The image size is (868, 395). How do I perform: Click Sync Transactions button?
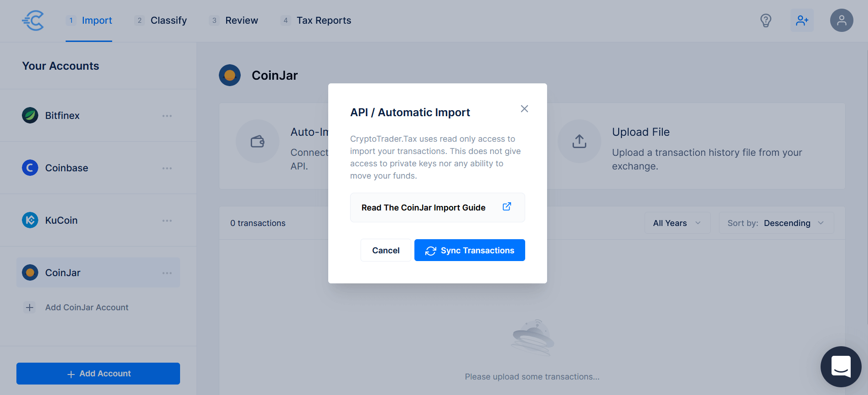pyautogui.click(x=470, y=250)
